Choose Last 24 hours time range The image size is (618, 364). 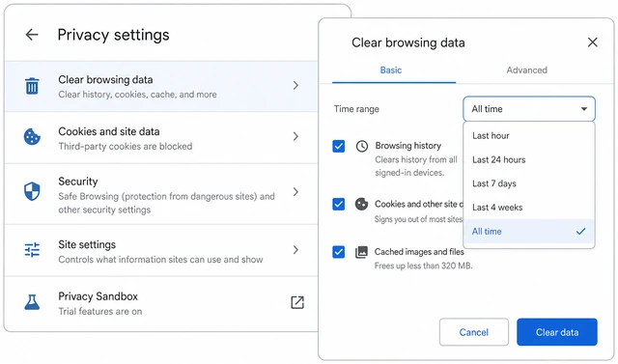(529, 159)
